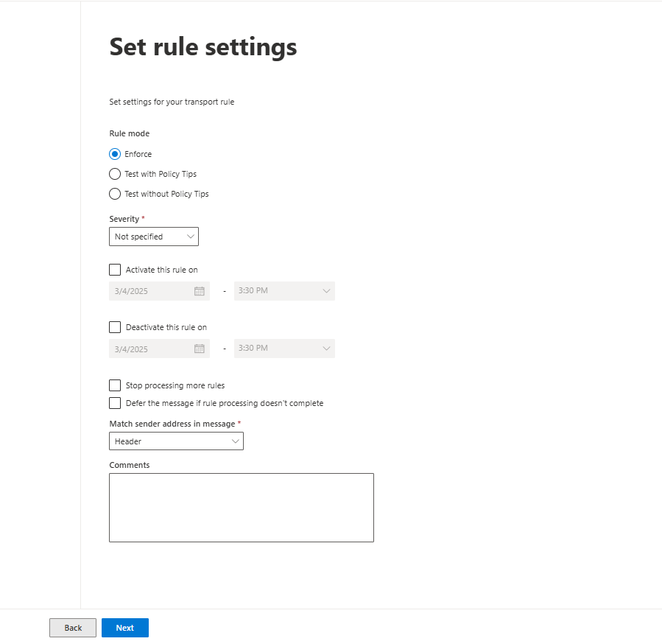This screenshot has height=644, width=662.
Task: Click the activation date 3/4/2025 field
Action: [x=159, y=291]
